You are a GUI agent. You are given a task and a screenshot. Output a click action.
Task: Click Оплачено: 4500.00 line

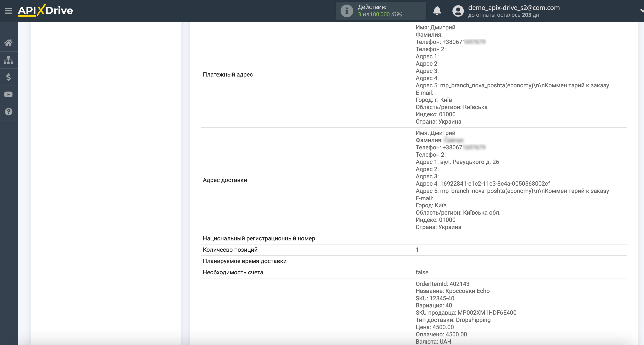pyautogui.click(x=441, y=334)
